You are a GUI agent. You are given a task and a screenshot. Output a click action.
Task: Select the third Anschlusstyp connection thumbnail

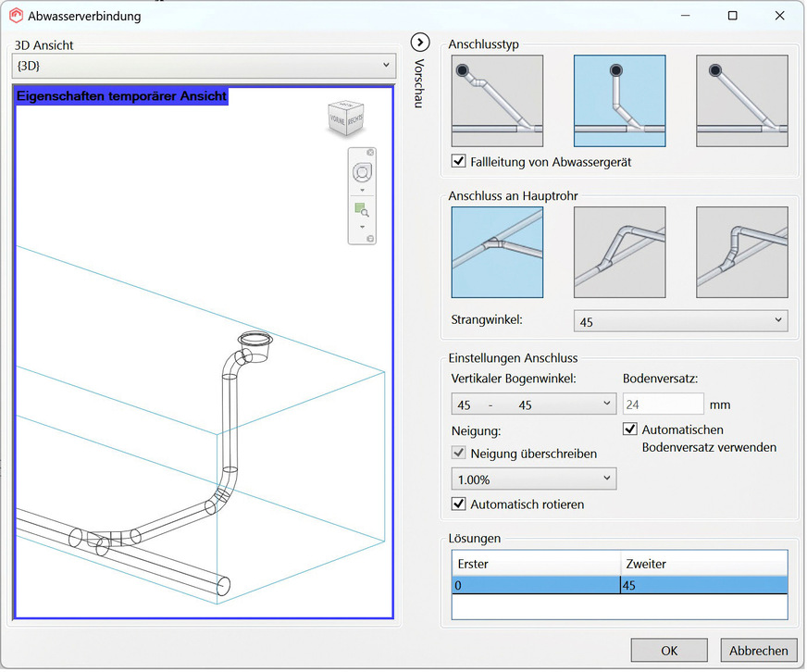tap(741, 101)
